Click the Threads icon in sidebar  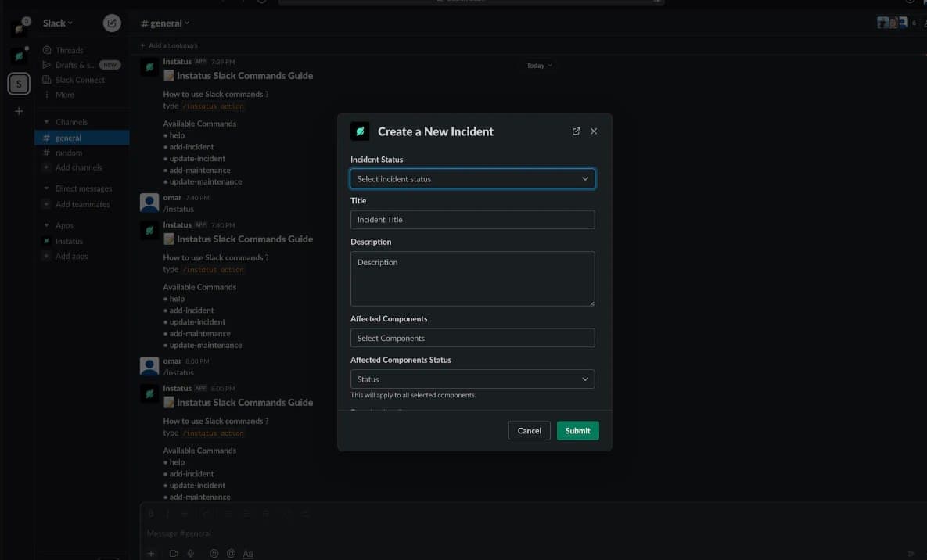pyautogui.click(x=47, y=50)
